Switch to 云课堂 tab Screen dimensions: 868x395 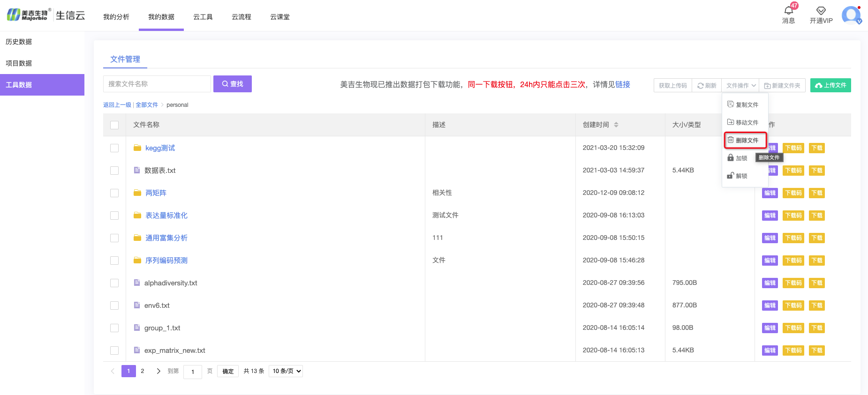280,17
